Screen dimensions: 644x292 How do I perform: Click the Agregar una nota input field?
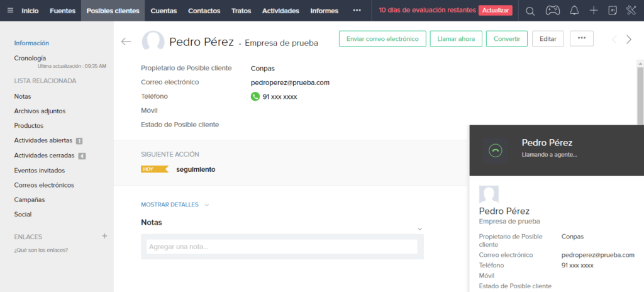point(282,247)
